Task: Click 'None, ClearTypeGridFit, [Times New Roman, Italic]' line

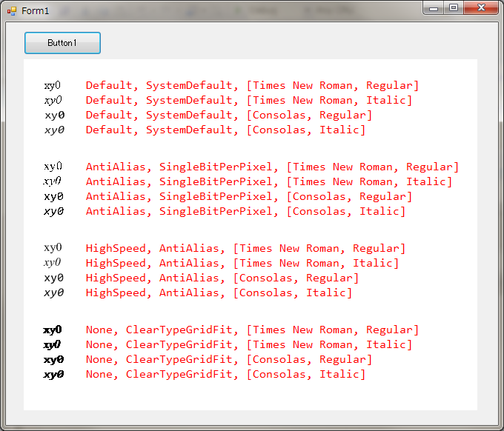Action: 249,344
